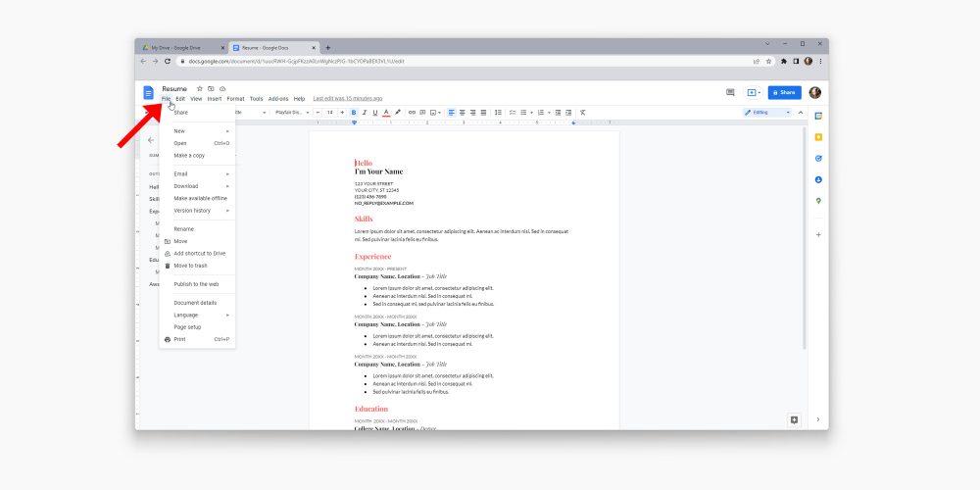The height and width of the screenshot is (490, 980).
Task: Open the Editing mode dropdown
Action: coord(767,113)
